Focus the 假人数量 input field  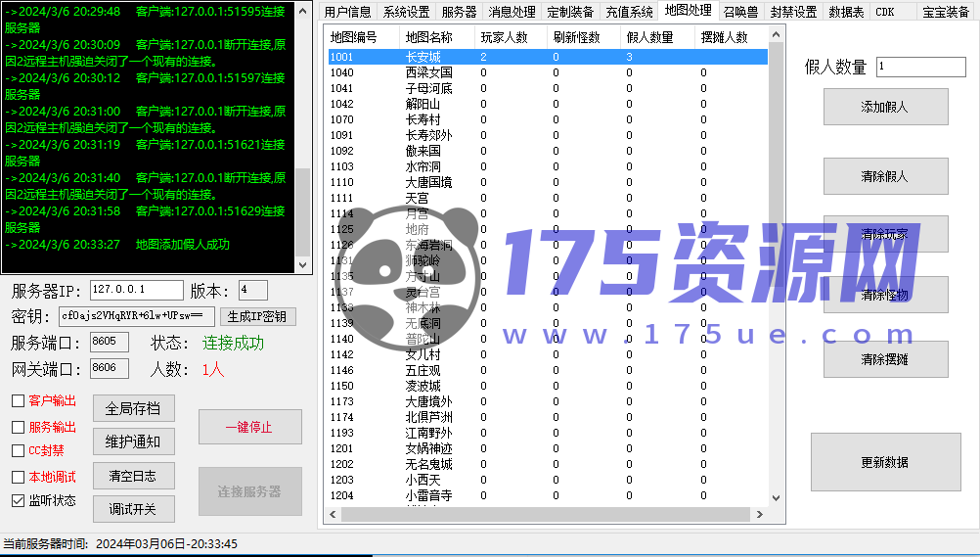click(920, 67)
